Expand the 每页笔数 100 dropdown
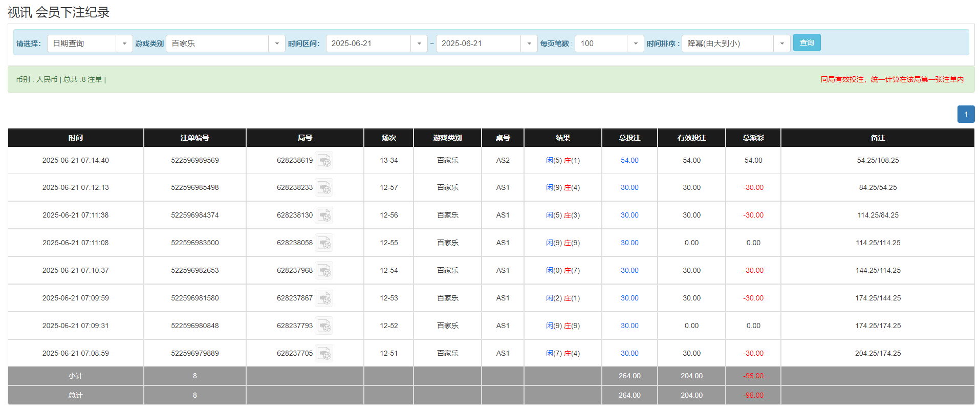 point(635,44)
